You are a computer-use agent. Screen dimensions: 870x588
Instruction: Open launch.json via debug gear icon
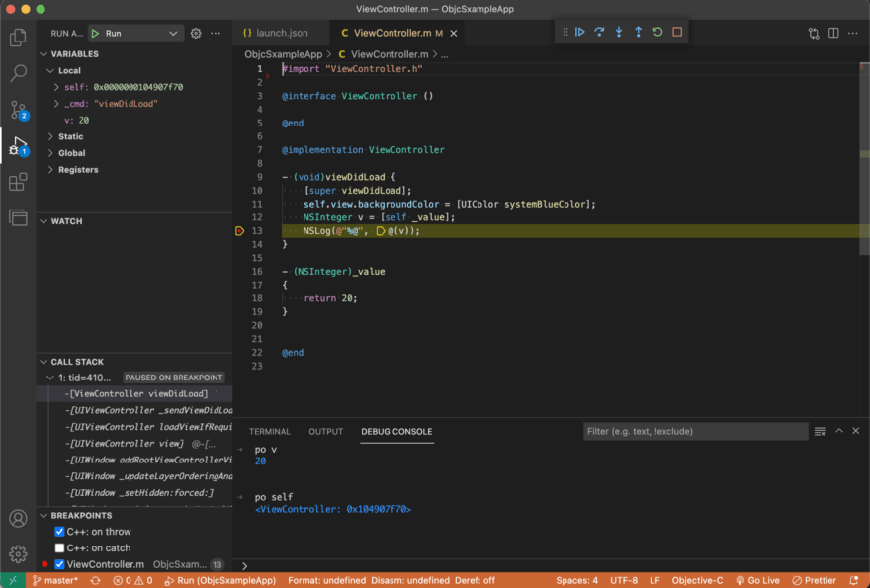196,34
